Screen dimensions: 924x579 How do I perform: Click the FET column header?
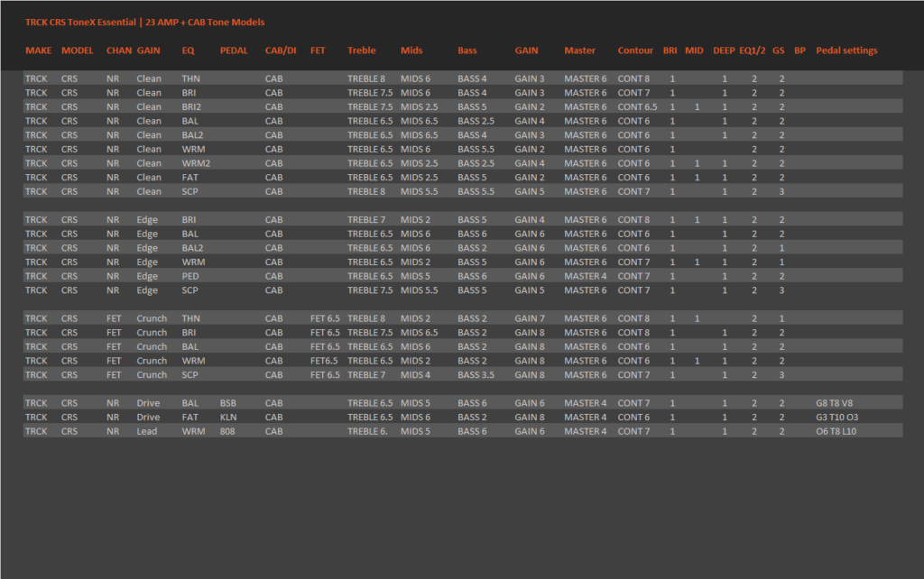318,51
